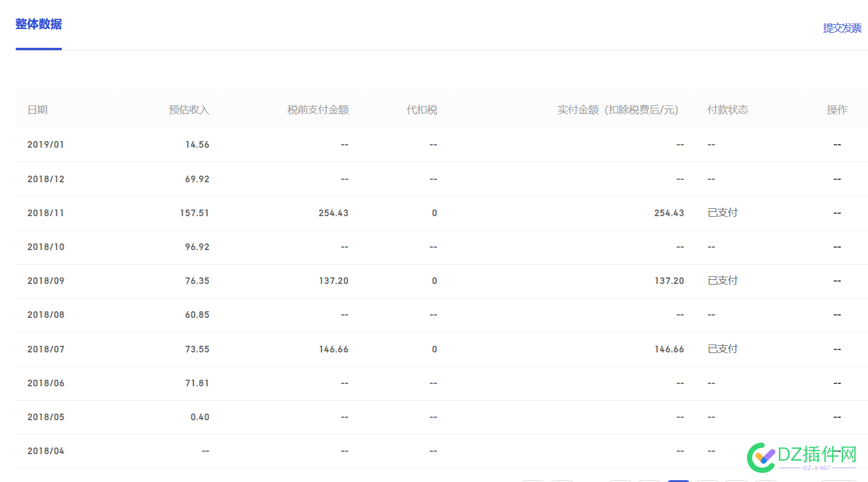
Task: Click the 0.40 estimated income value
Action: (200, 417)
